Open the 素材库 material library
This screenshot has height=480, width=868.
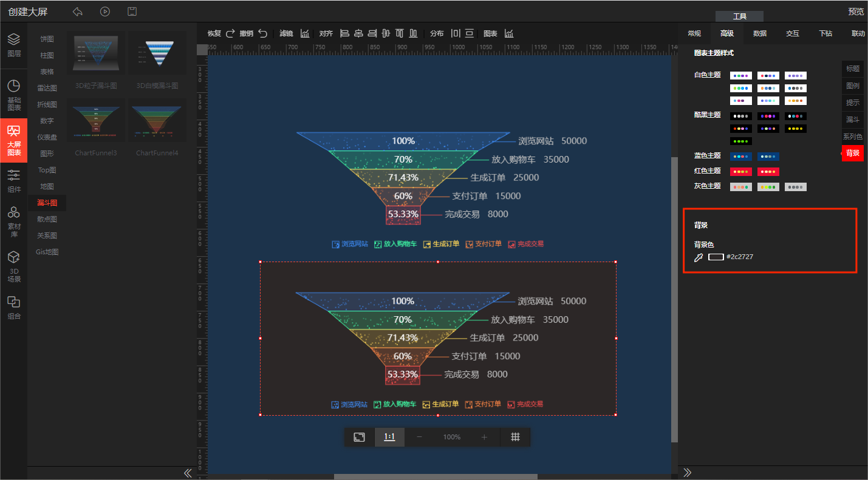click(x=13, y=221)
